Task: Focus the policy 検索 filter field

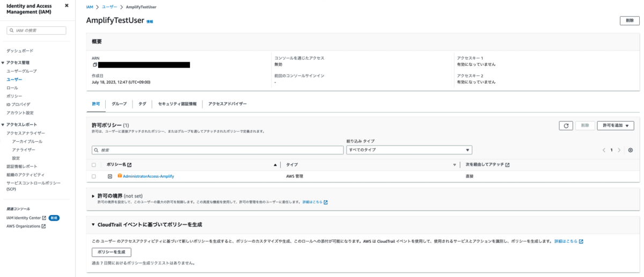Action: tap(217, 150)
